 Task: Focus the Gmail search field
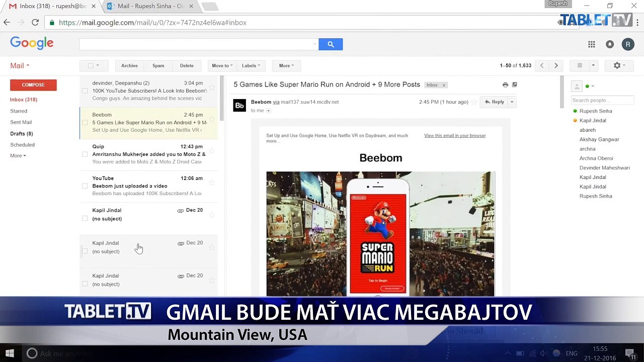point(198,44)
